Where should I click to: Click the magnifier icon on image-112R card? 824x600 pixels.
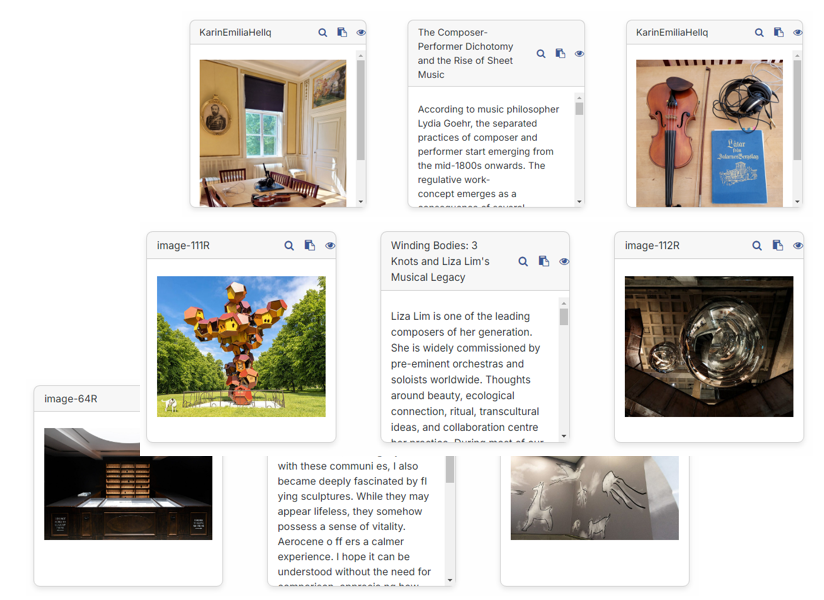pos(757,246)
